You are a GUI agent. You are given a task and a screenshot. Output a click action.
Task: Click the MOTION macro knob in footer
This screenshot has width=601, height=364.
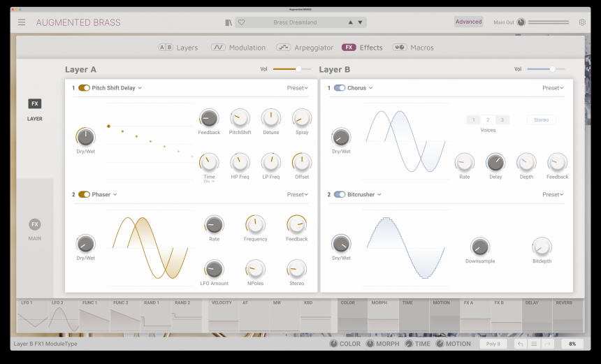(440, 344)
